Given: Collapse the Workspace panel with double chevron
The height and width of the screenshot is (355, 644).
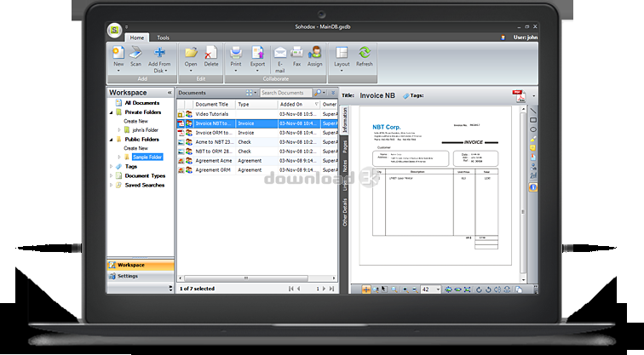Looking at the screenshot, I should [170, 93].
